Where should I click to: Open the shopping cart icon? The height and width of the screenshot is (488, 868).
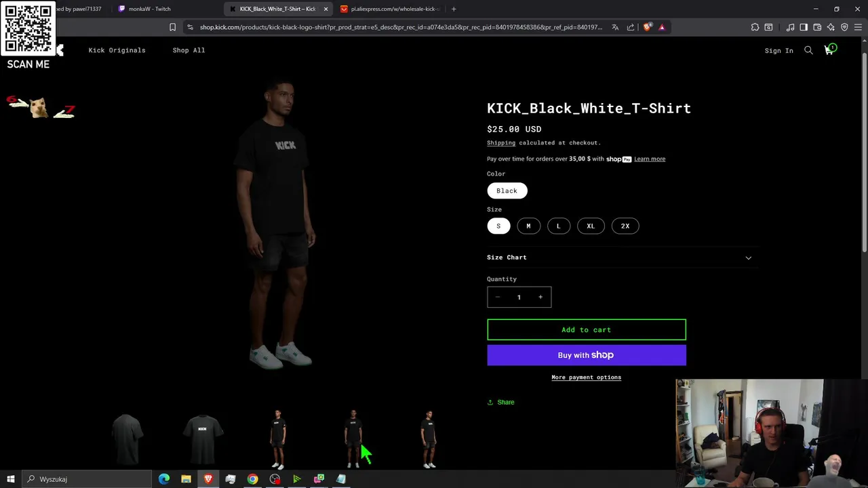(829, 50)
